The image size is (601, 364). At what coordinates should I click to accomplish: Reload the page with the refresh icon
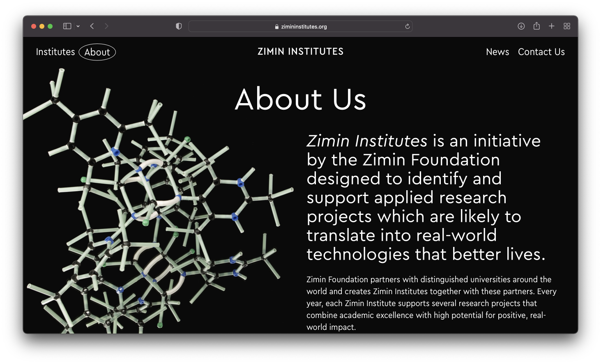coord(407,26)
